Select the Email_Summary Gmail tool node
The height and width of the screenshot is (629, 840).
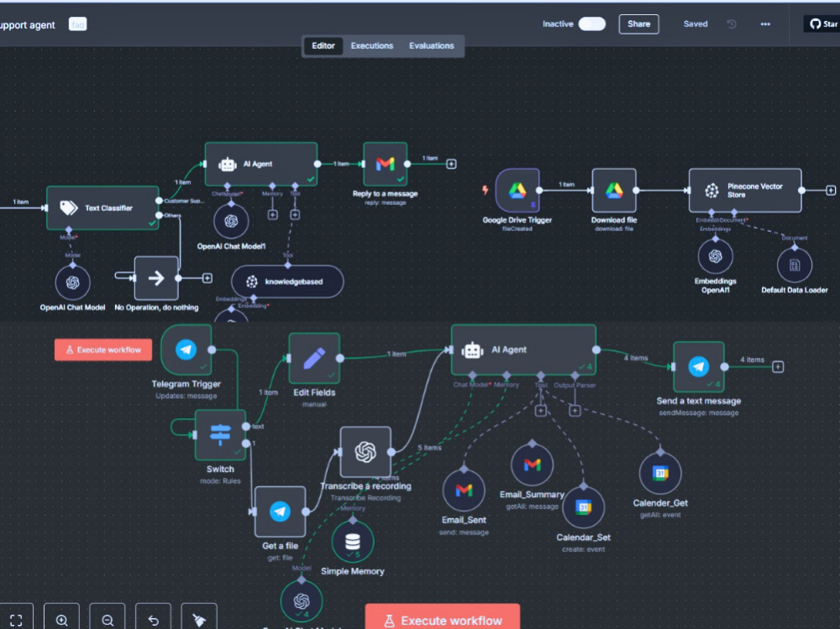click(x=532, y=464)
